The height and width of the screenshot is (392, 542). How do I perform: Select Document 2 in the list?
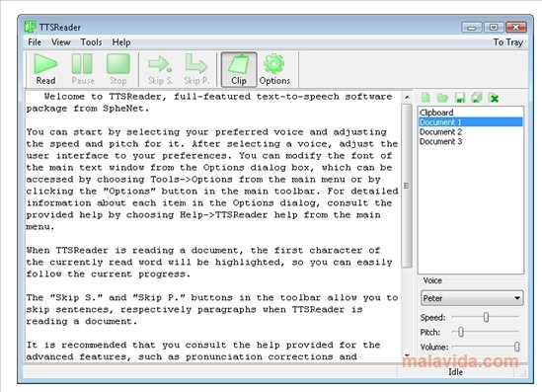point(471,131)
